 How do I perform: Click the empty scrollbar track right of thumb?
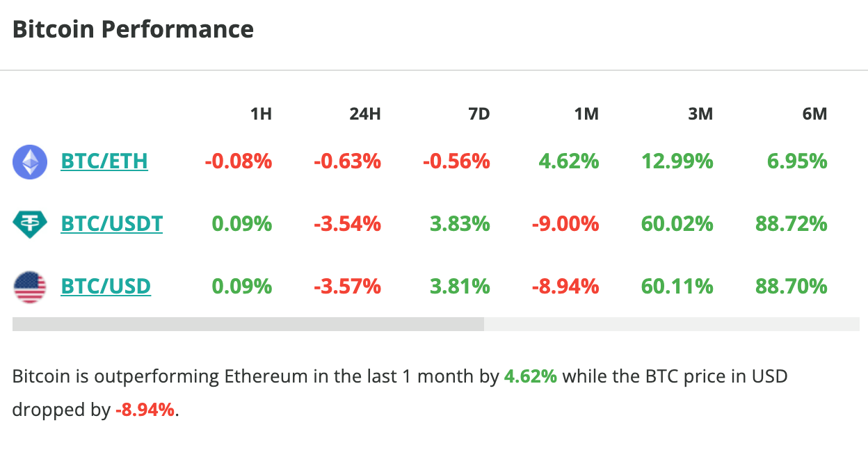coord(671,324)
